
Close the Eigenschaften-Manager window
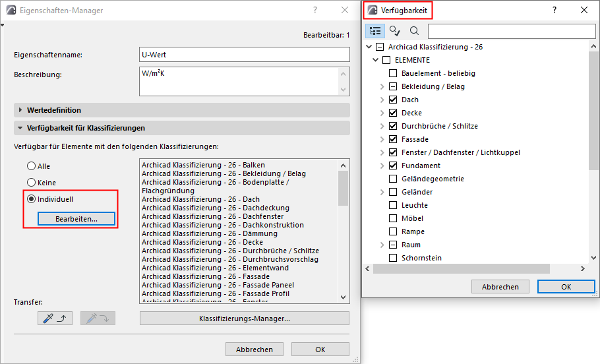pos(345,11)
